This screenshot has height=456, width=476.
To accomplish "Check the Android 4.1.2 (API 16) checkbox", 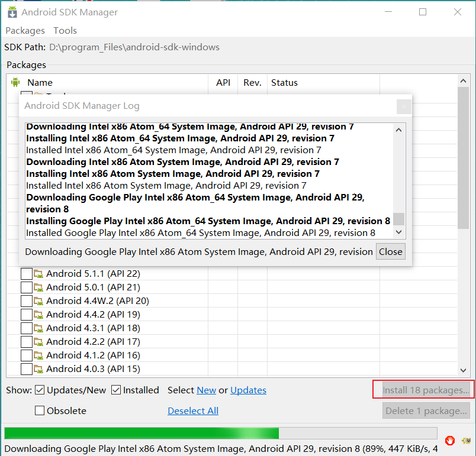I will [x=27, y=355].
